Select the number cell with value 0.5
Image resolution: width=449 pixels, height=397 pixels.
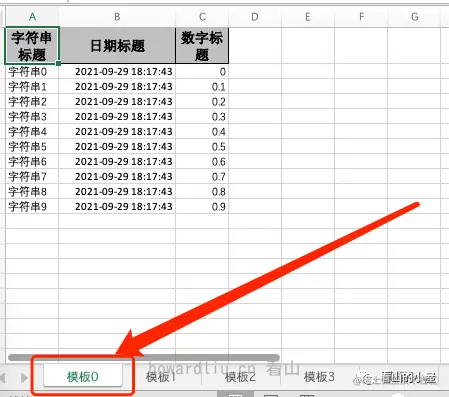pyautogui.click(x=202, y=146)
